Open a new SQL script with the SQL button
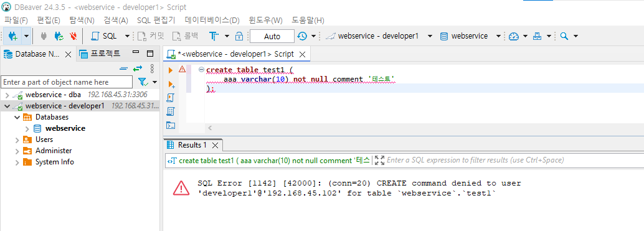Image resolution: width=644 pixels, height=231 pixels. [x=104, y=36]
